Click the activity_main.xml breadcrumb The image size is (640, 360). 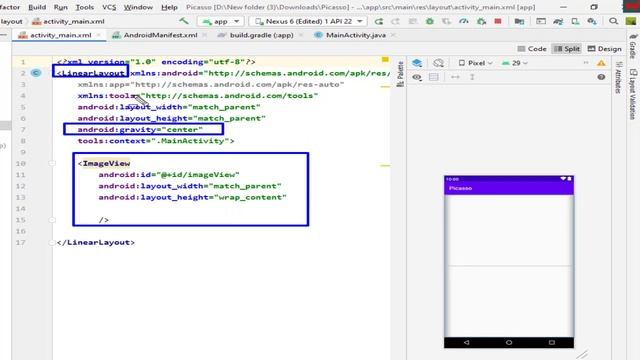point(68,21)
